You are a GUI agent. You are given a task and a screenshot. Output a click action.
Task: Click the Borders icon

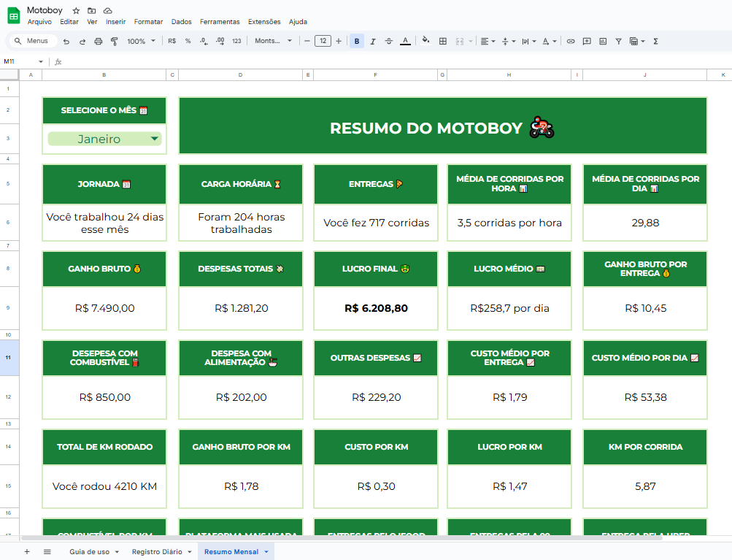coord(443,41)
